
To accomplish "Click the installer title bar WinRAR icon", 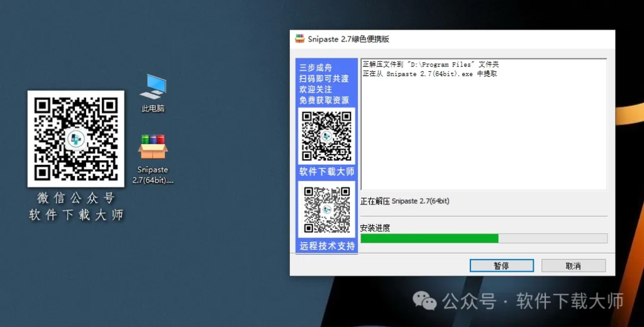I will [300, 38].
